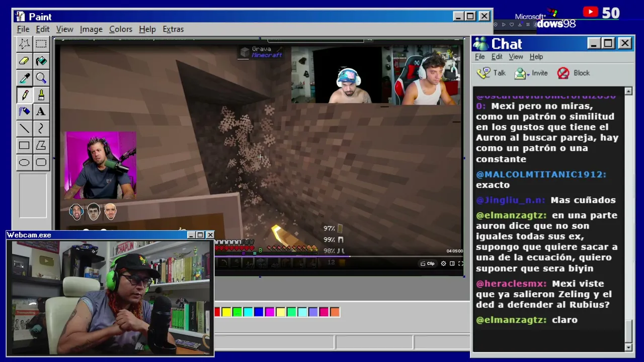Click the Block icon in Chat
644x362 pixels.
tap(563, 73)
